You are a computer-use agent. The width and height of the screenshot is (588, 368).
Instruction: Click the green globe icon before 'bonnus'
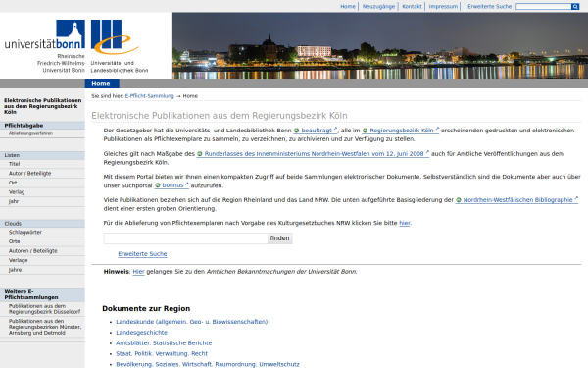[x=158, y=185]
